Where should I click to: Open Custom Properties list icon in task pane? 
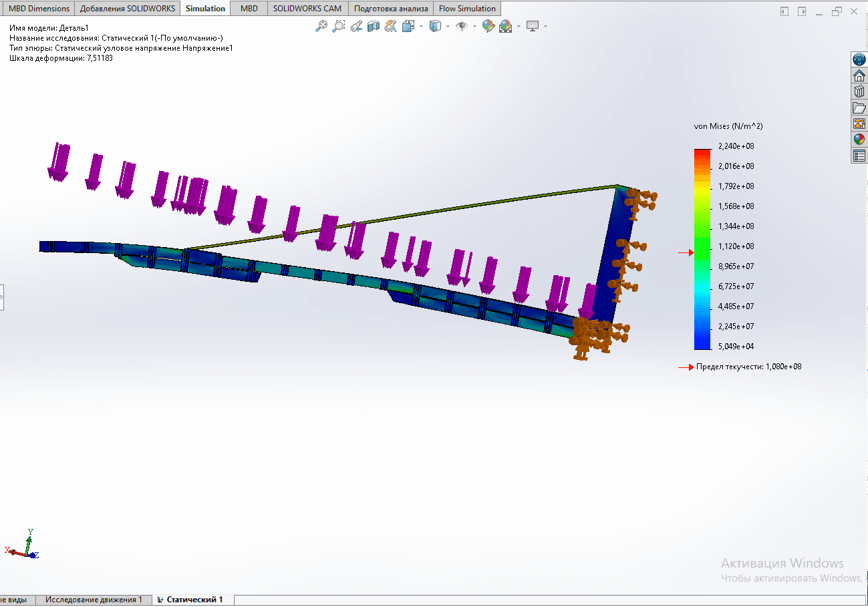point(859,156)
